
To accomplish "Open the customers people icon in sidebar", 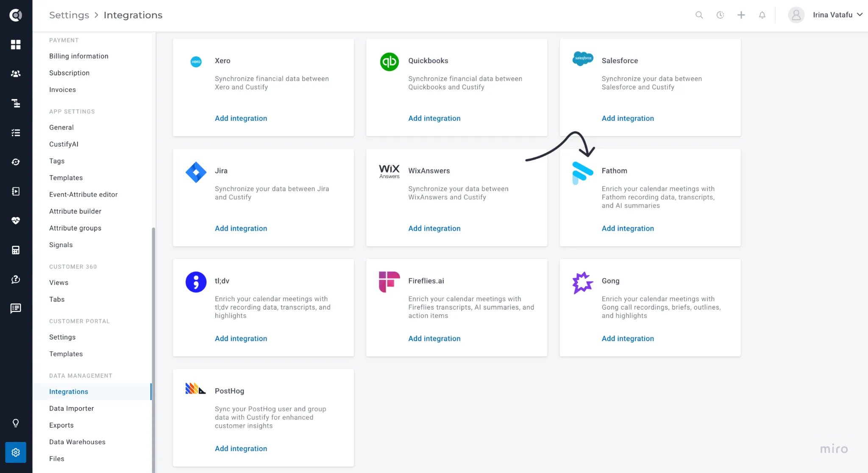I will [16, 74].
